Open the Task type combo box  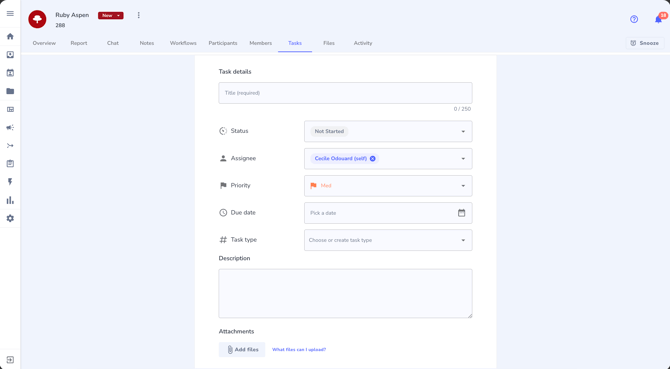click(388, 240)
